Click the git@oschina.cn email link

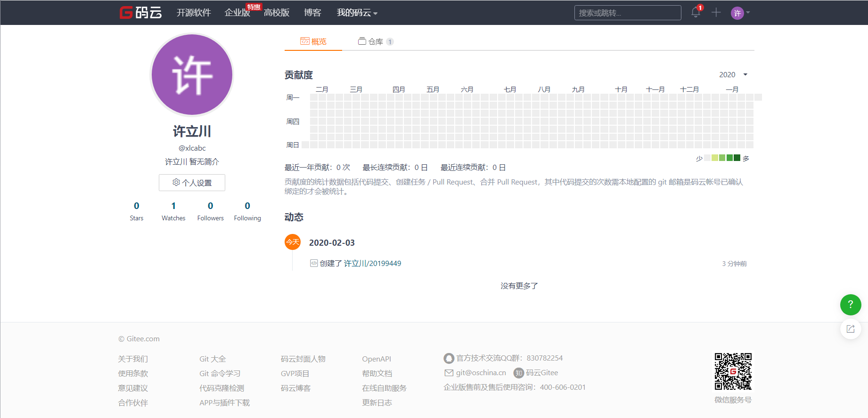click(481, 373)
